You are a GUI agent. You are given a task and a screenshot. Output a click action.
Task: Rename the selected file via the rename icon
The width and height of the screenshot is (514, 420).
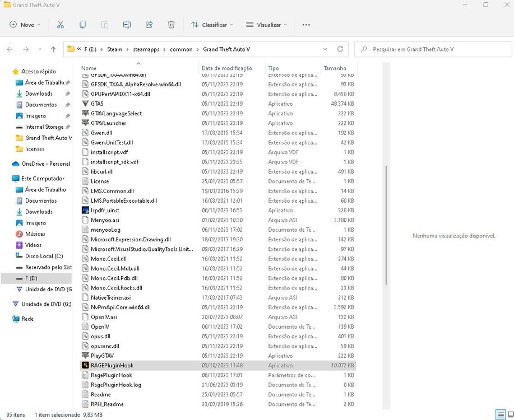(x=127, y=25)
